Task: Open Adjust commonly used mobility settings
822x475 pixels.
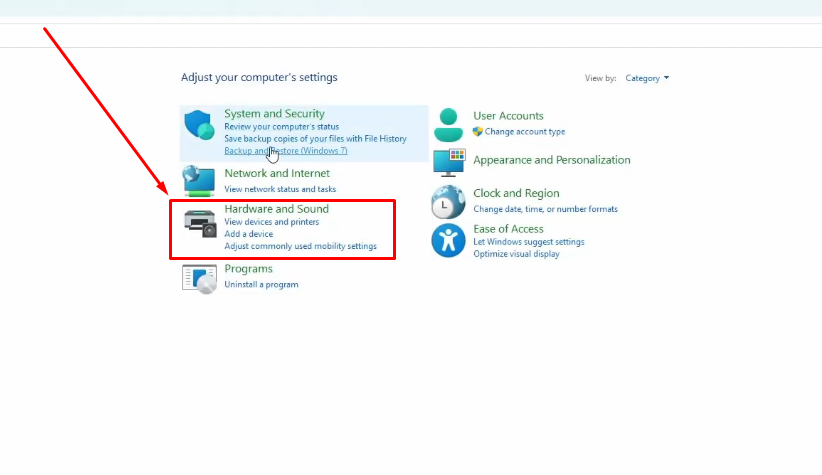Action: click(x=300, y=246)
